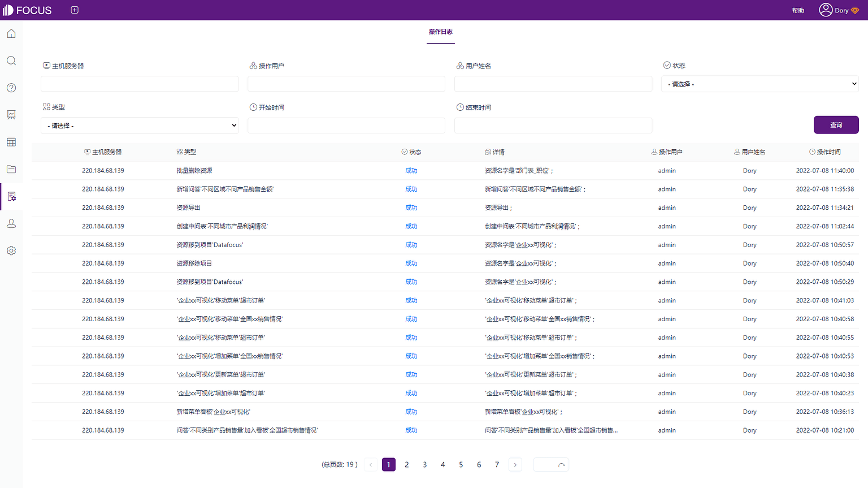Click timestamp 2022-07-08 11:35:38
The height and width of the screenshot is (488, 868).
pos(825,189)
